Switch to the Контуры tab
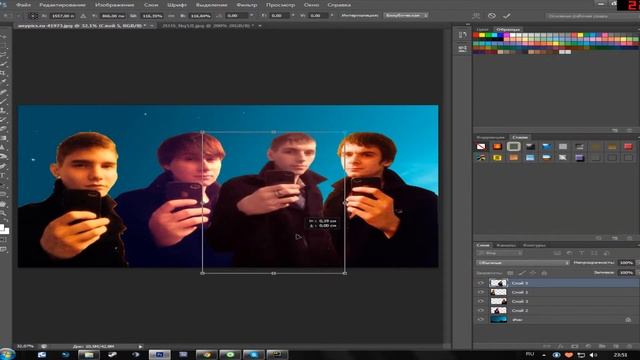 click(x=534, y=245)
